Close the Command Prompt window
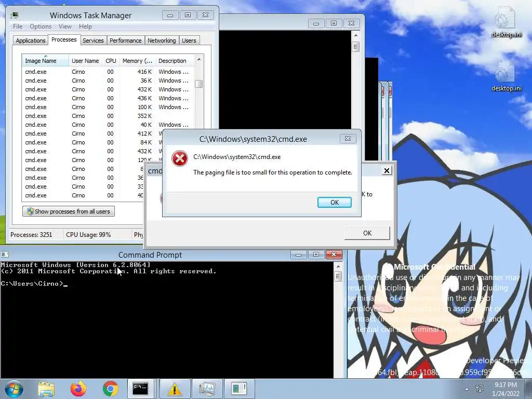The height and width of the screenshot is (399, 532). tap(334, 255)
